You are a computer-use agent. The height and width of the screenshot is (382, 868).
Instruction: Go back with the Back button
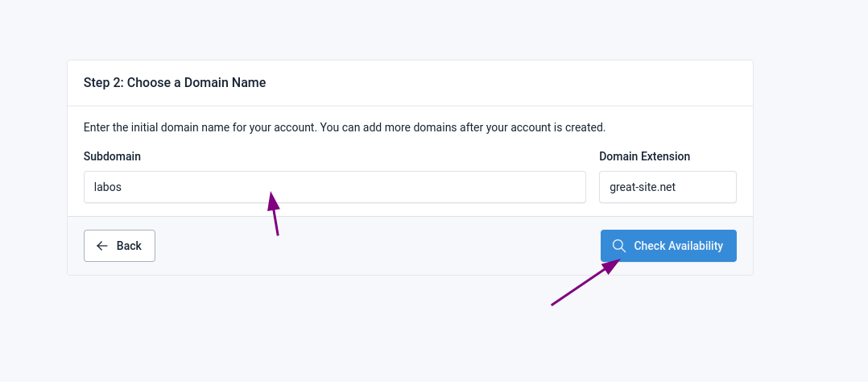(119, 246)
